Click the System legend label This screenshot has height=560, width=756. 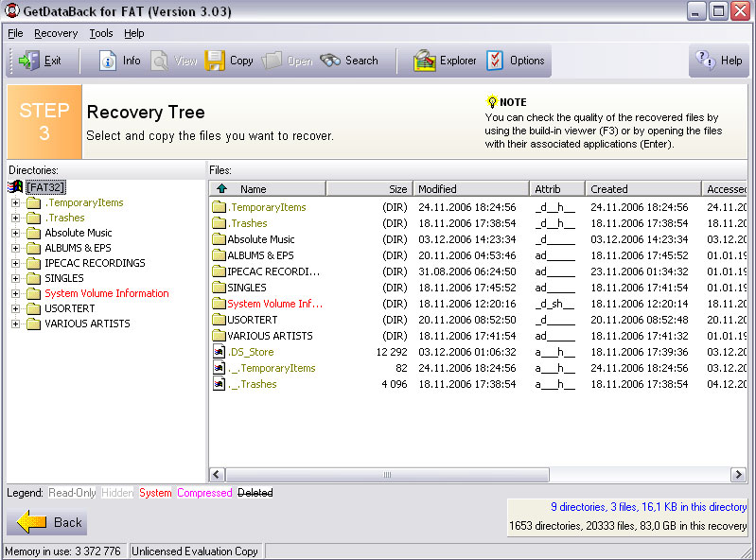pyautogui.click(x=155, y=493)
